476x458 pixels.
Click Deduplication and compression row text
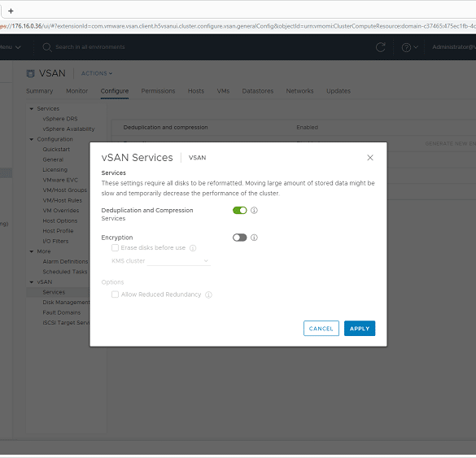[165, 128]
